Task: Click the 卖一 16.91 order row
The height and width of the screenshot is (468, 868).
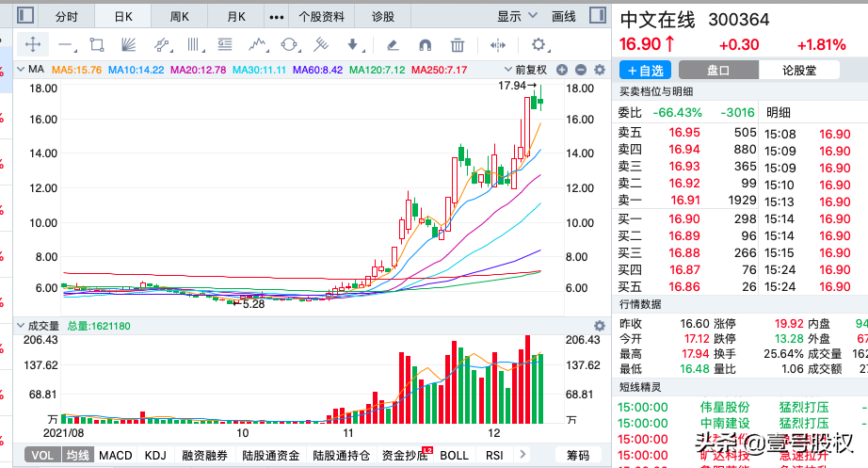Action: pyautogui.click(x=686, y=200)
